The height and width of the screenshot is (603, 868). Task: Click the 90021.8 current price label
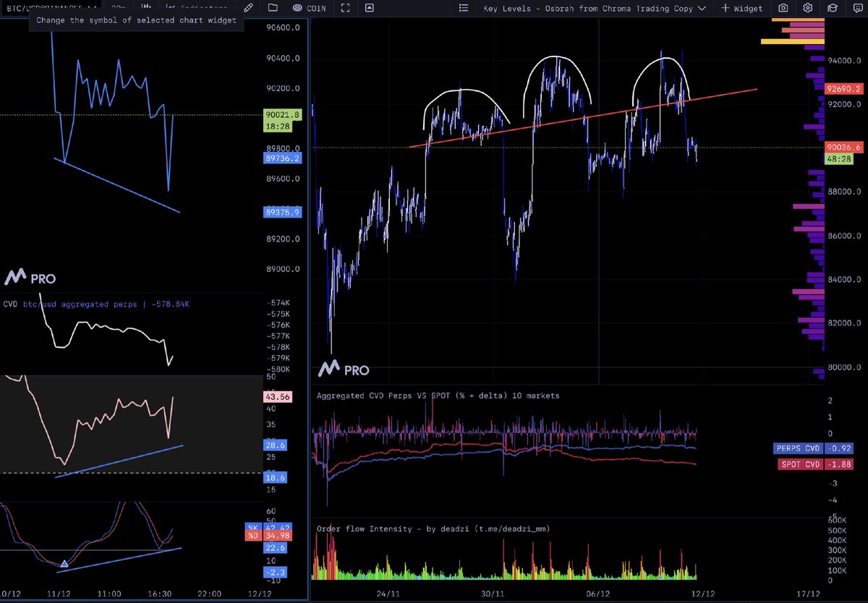(x=283, y=114)
